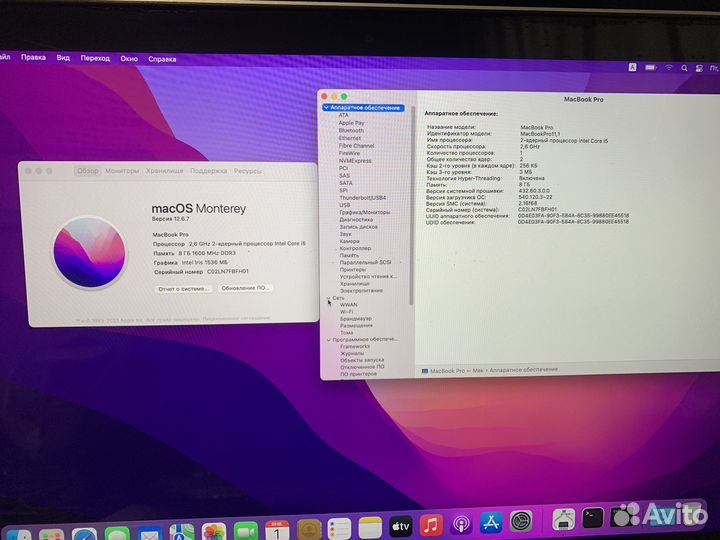
Task: Close the System Information window
Action: pyautogui.click(x=324, y=96)
